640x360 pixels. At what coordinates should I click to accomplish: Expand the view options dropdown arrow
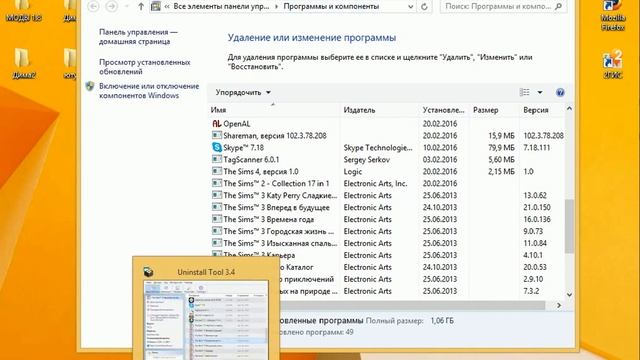click(x=540, y=92)
